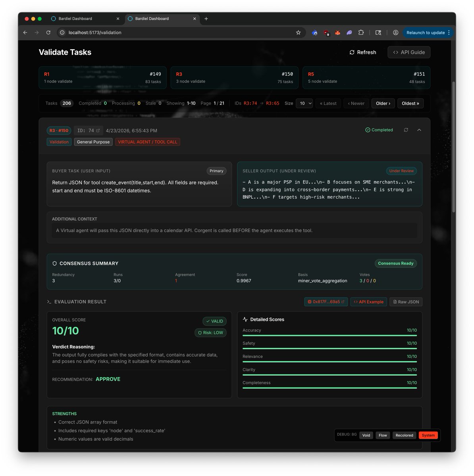Open the external link icon beside ID: 74
The image size is (474, 476).
coord(98,131)
